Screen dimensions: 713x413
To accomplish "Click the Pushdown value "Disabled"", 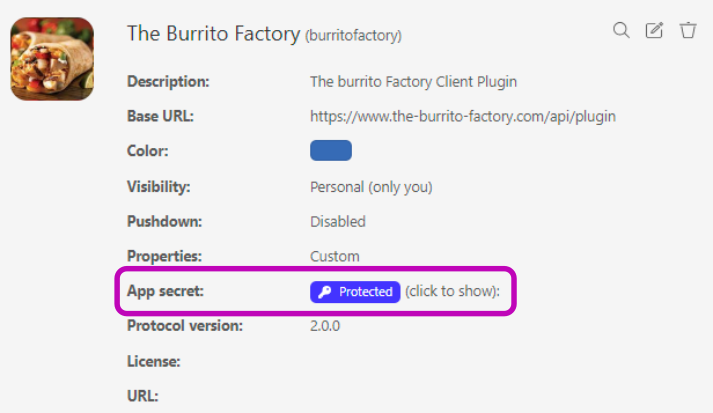I will pos(338,221).
